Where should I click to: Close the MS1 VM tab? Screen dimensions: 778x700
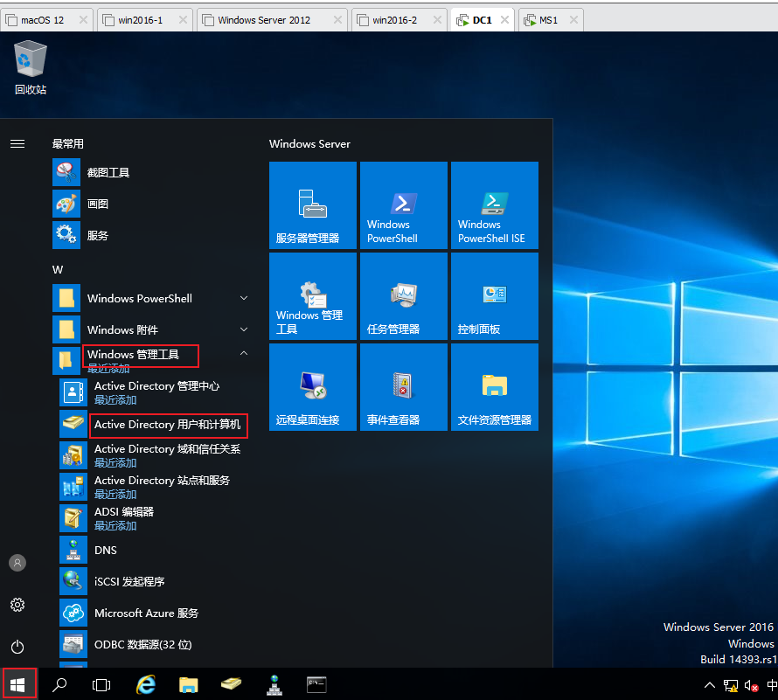click(573, 20)
